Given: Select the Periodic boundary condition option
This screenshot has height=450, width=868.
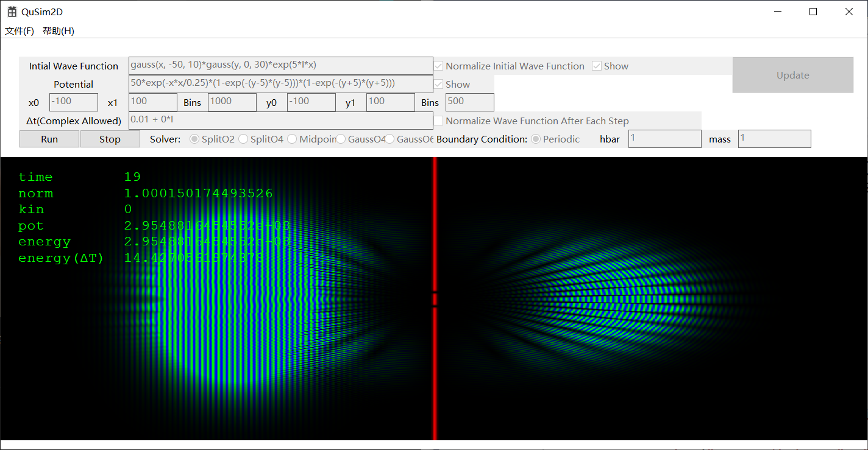Looking at the screenshot, I should pyautogui.click(x=536, y=139).
